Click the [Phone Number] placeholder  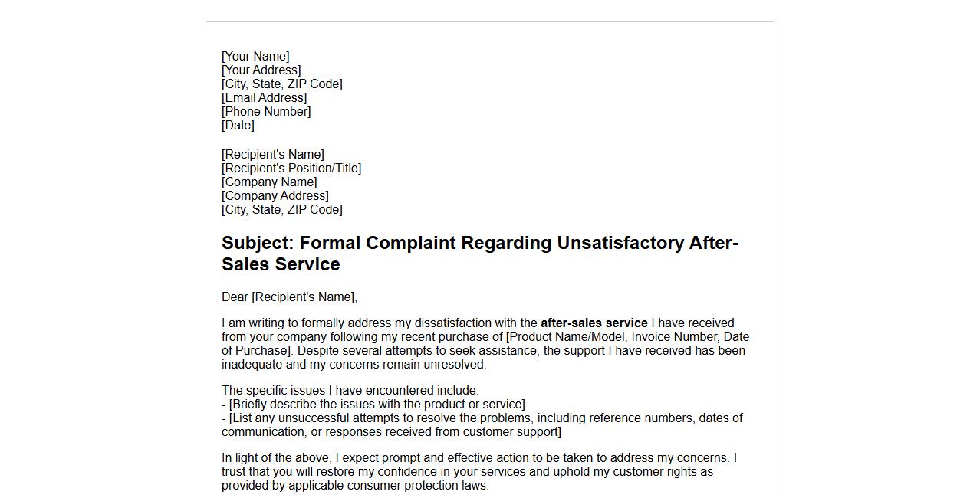pyautogui.click(x=266, y=112)
